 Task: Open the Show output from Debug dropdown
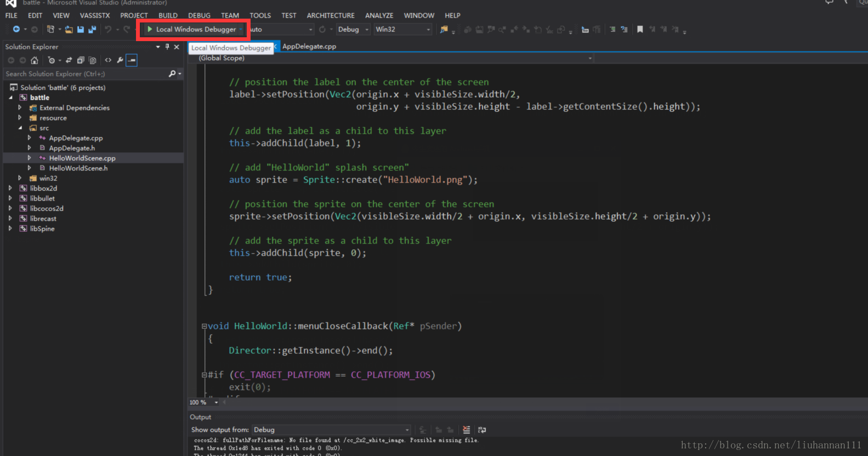tap(332, 430)
